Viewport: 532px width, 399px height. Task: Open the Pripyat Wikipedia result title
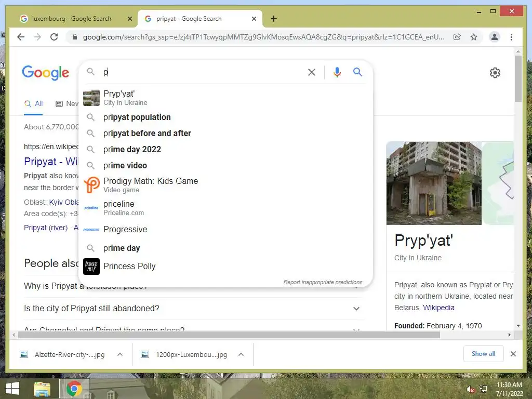(51, 162)
